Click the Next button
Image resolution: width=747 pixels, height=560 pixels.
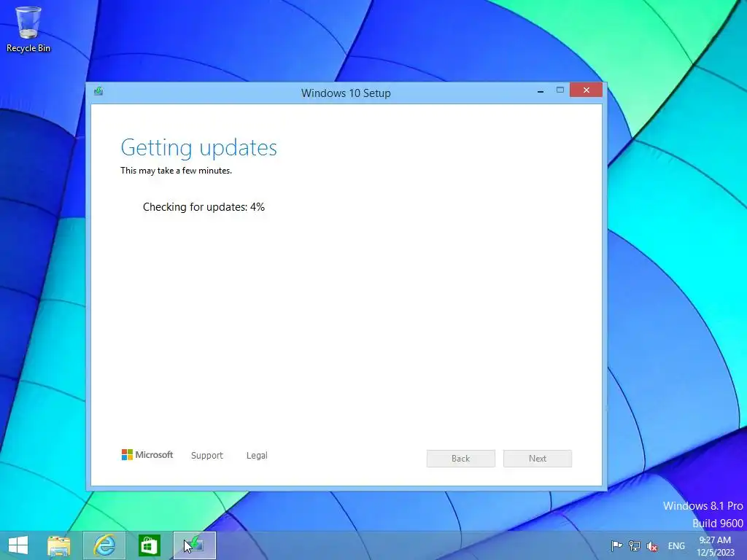click(538, 459)
